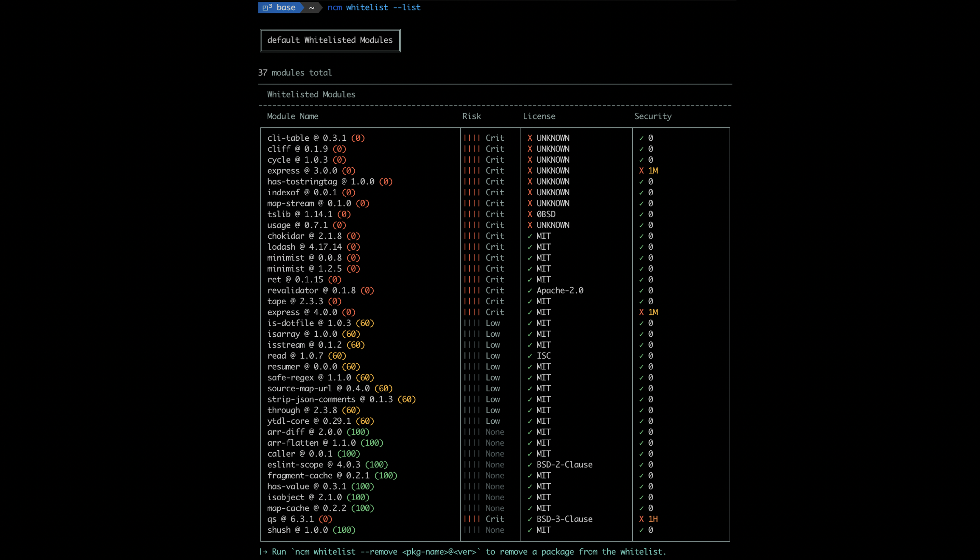
Task: Click the 'BSD-2-Clause' license value
Action: (565, 465)
